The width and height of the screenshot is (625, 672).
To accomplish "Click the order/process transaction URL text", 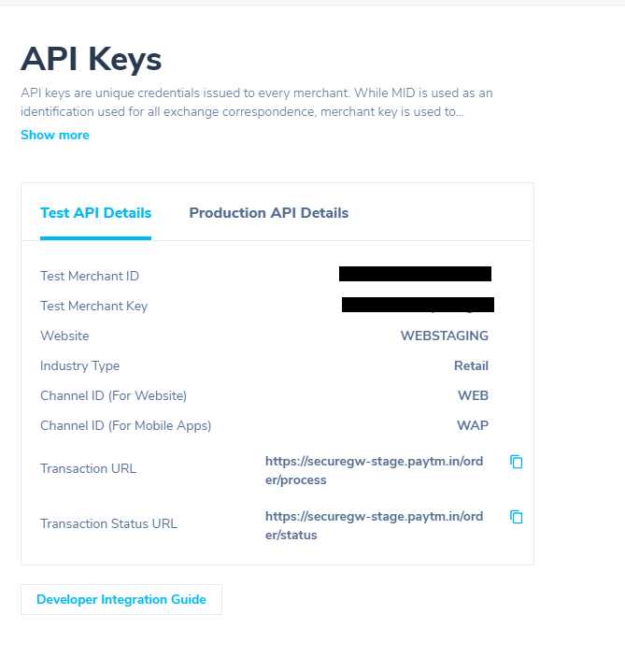I will 374,470.
